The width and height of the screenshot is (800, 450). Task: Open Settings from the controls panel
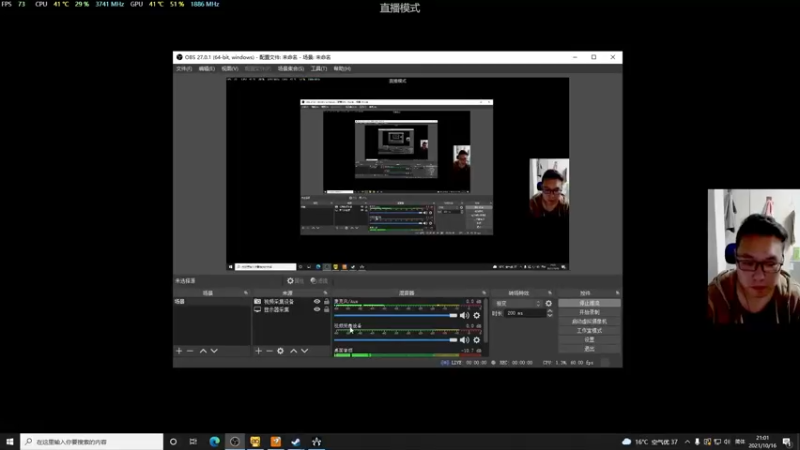click(589, 340)
